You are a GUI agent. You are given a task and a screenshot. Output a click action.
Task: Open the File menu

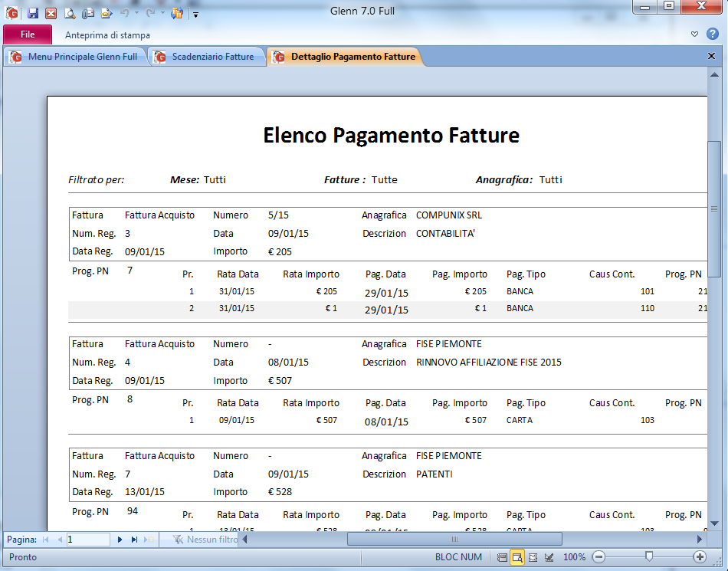(28, 34)
